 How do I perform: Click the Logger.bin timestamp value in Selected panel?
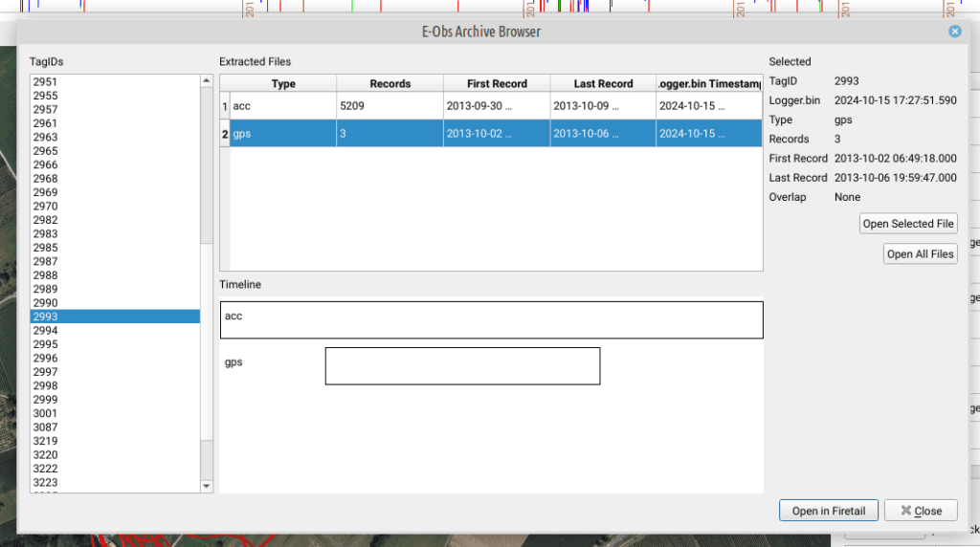click(x=895, y=99)
